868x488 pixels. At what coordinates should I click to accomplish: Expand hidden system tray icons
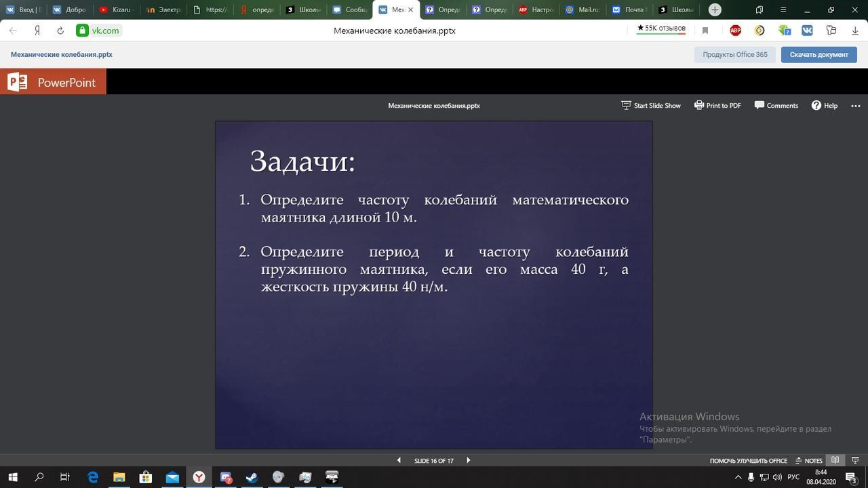[x=738, y=477]
